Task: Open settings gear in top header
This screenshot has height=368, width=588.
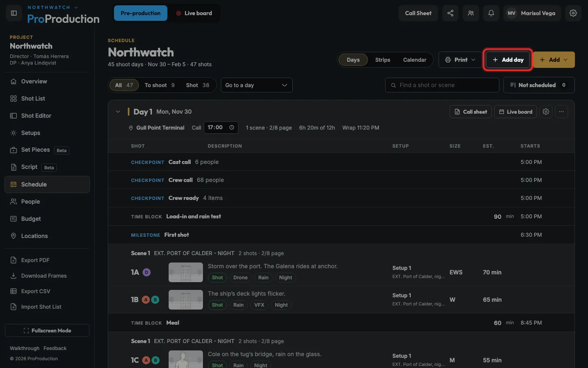Action: pos(573,13)
